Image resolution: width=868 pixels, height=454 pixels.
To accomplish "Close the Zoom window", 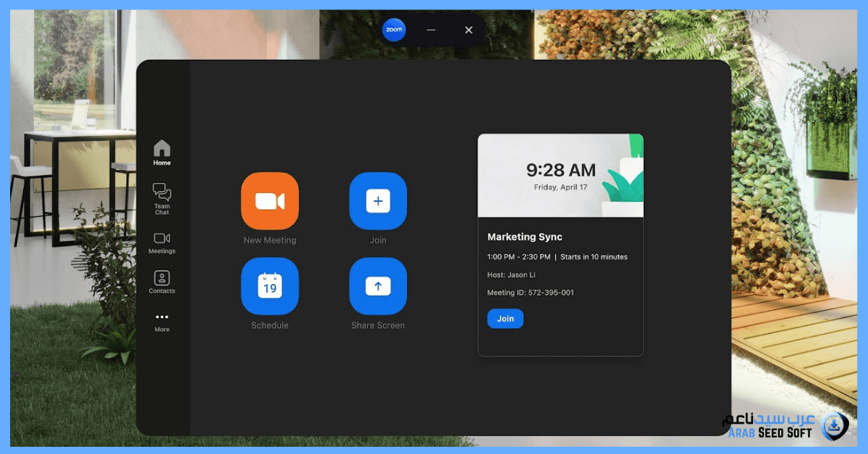I will coord(468,30).
